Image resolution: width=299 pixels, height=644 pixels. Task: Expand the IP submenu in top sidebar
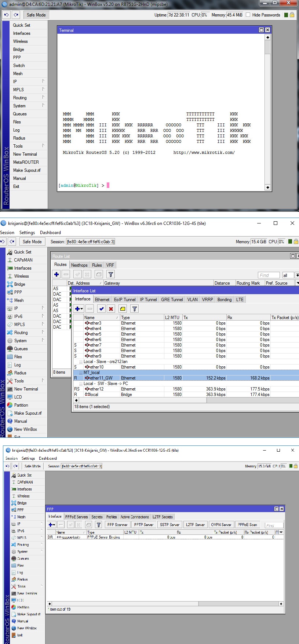pos(28,82)
